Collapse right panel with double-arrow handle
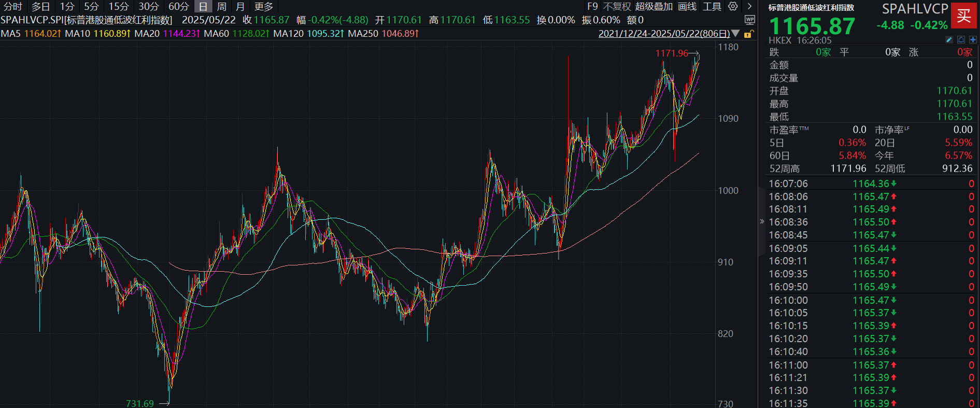Image resolution: width=980 pixels, height=408 pixels. [762, 221]
